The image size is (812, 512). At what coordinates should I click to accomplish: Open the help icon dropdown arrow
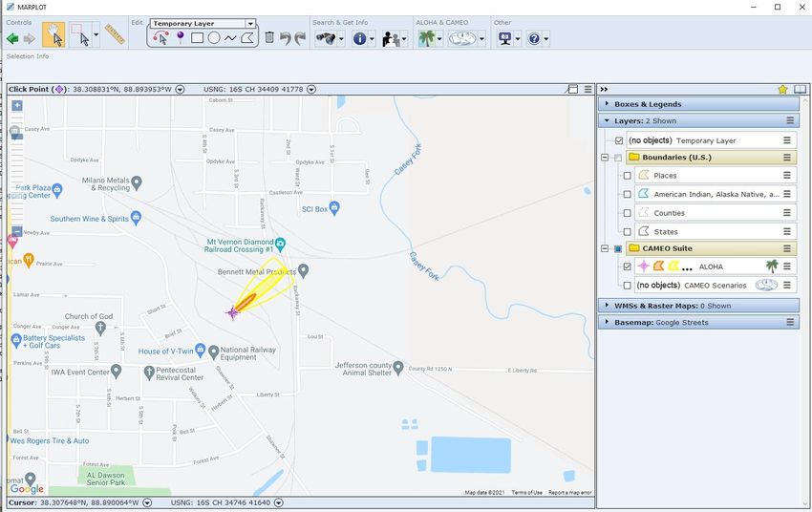click(545, 39)
